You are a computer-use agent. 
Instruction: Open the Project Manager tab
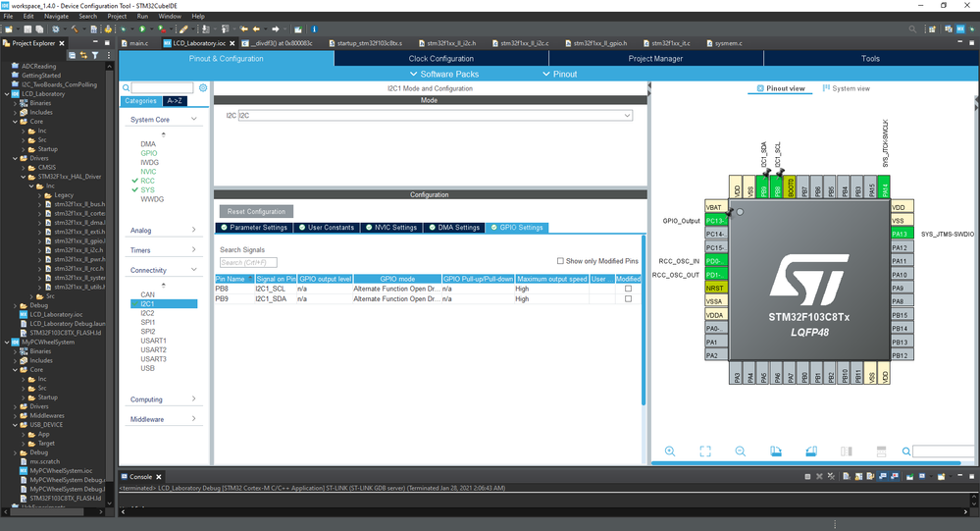655,58
